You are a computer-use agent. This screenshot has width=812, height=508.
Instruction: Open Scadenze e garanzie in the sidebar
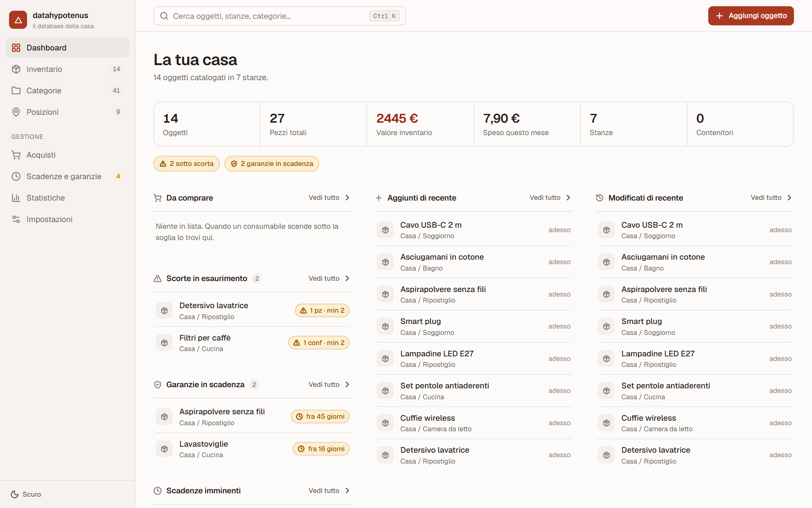pos(67,176)
